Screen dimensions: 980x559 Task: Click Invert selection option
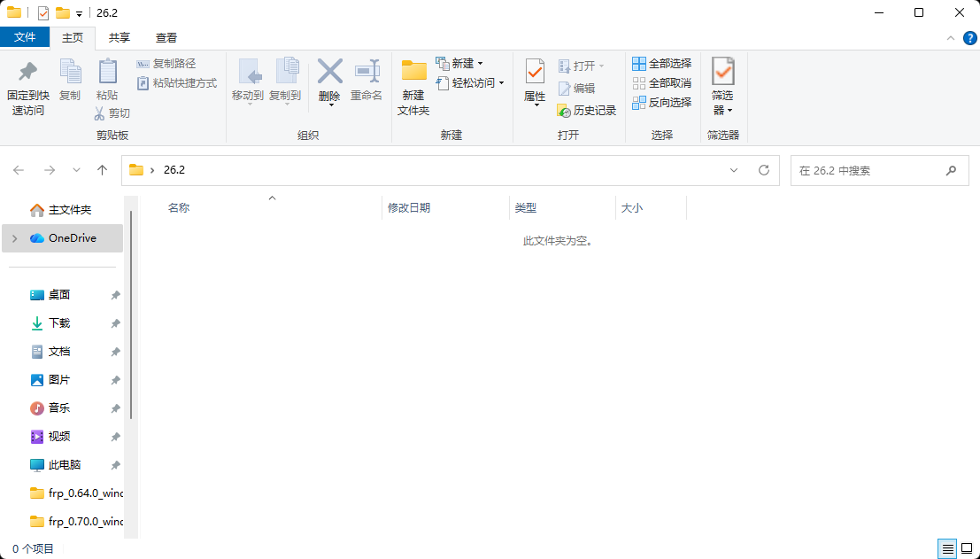(662, 103)
